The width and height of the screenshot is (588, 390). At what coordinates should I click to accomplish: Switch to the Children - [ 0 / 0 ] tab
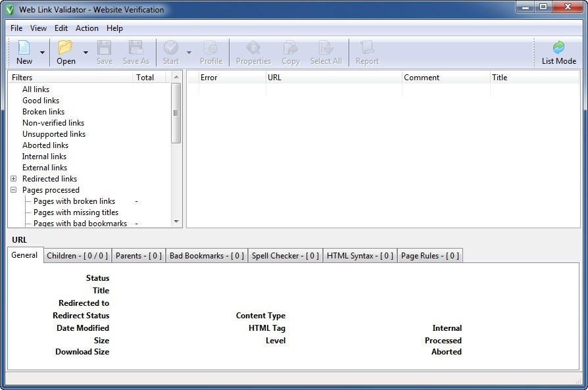[77, 256]
